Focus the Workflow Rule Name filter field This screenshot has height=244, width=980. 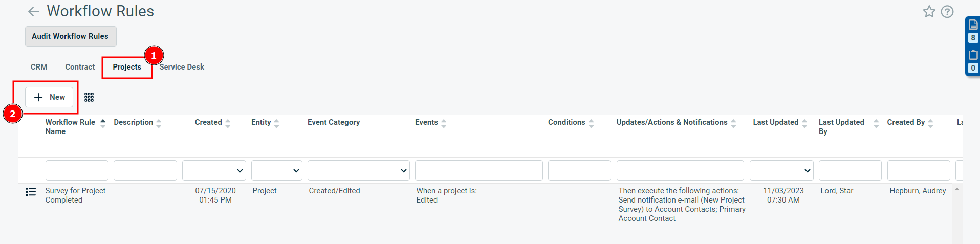(x=77, y=170)
